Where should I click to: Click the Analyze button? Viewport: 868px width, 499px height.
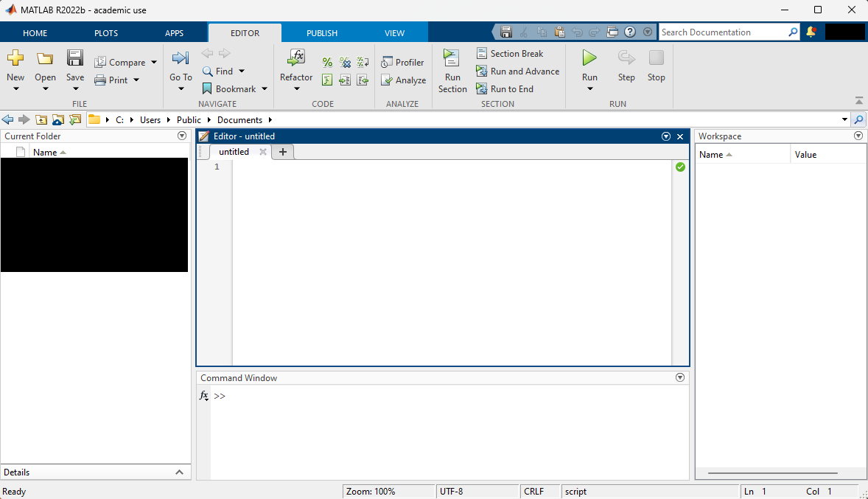coord(404,80)
